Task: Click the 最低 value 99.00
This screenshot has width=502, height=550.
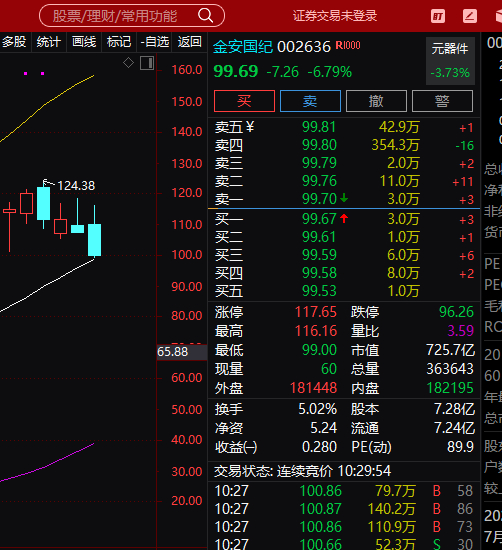Action: 319,350
